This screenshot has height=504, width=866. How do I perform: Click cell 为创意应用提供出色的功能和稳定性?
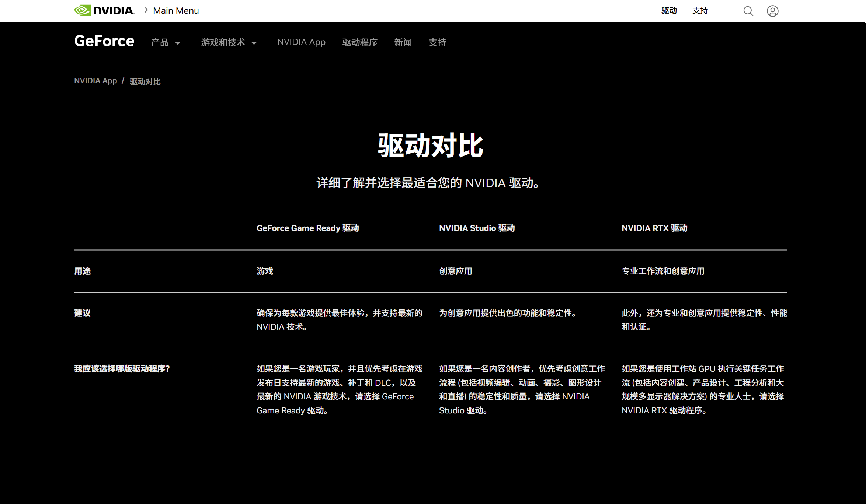pyautogui.click(x=507, y=314)
